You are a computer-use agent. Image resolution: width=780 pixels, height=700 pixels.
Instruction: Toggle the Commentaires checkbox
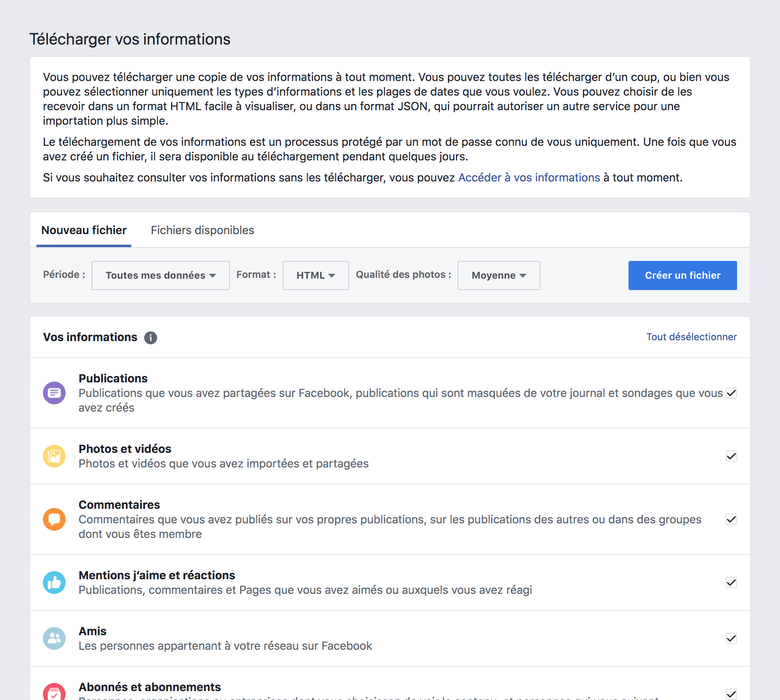[x=731, y=519]
